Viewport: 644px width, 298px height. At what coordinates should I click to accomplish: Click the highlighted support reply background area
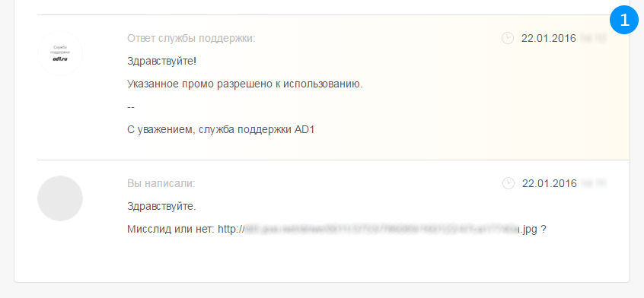click(x=333, y=87)
